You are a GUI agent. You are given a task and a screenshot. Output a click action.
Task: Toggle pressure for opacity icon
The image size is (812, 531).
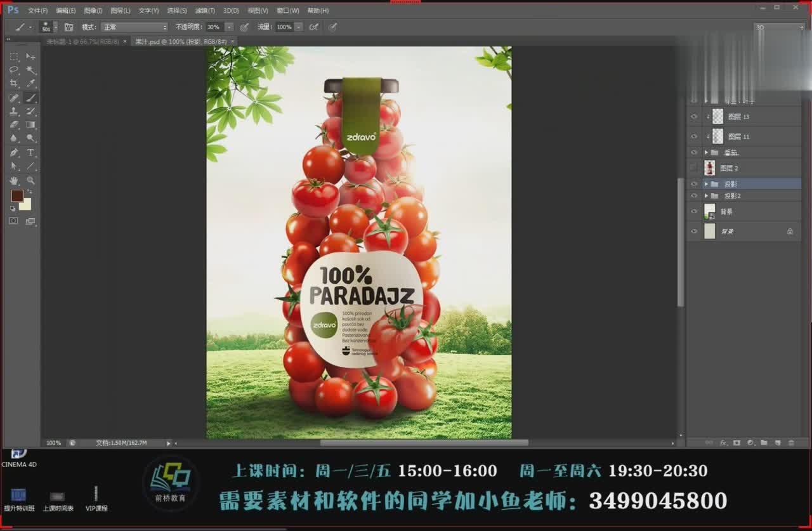point(244,27)
